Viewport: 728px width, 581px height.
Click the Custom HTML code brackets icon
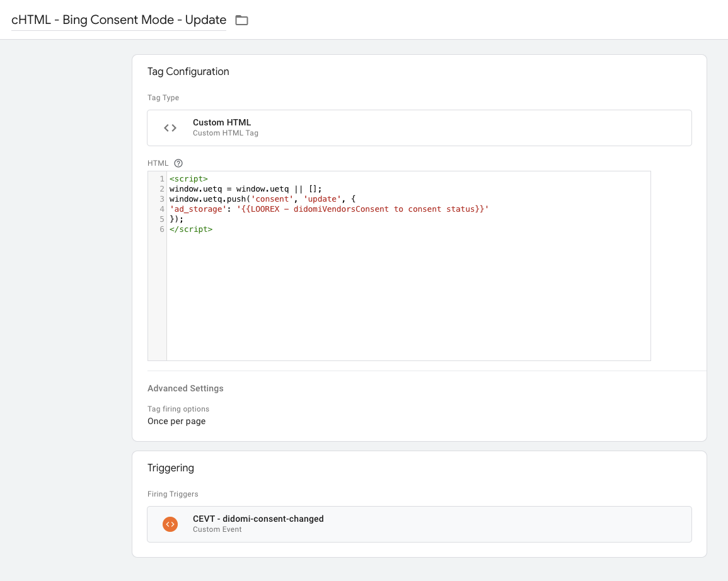170,128
